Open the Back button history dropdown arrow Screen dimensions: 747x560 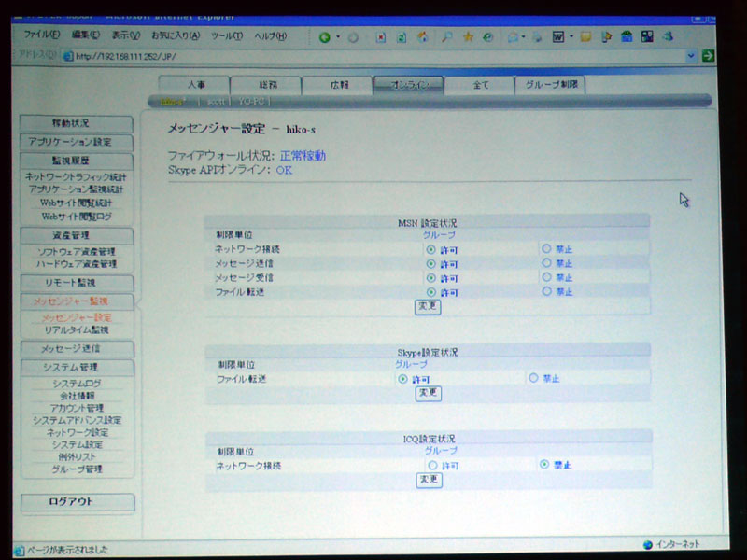pos(338,37)
